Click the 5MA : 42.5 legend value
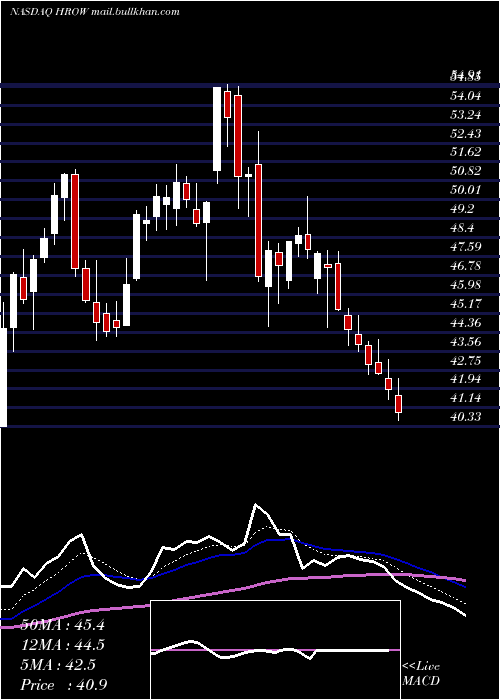 [x=58, y=665]
